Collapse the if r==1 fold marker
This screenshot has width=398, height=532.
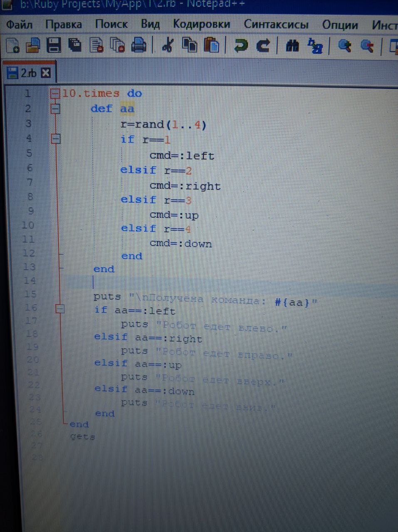pyautogui.click(x=56, y=138)
